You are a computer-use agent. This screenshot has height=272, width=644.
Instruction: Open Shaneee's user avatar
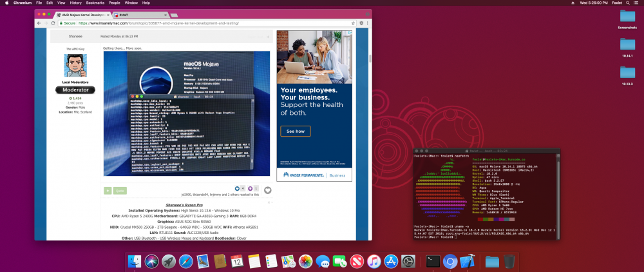click(75, 65)
